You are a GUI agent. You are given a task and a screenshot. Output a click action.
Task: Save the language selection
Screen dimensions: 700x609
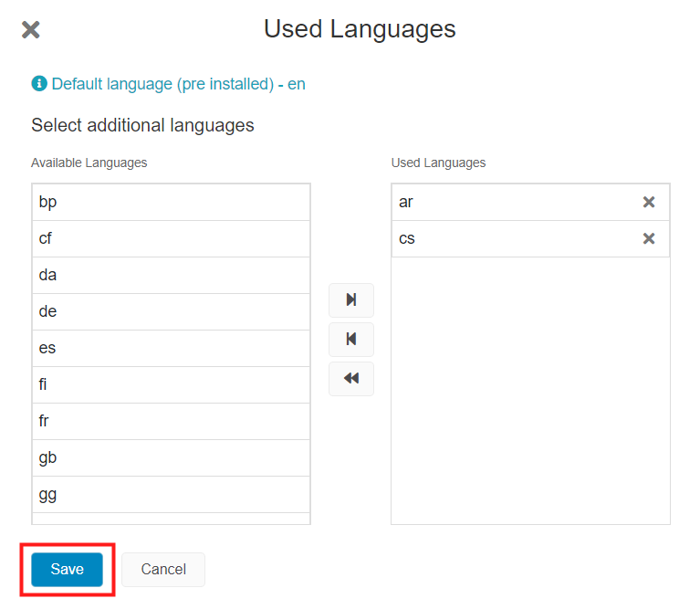coord(67,569)
